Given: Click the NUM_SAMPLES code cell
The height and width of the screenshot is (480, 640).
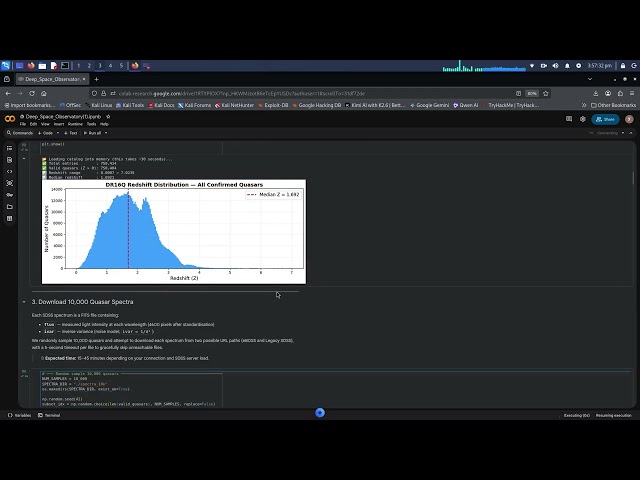Looking at the screenshot, I should coord(131,389).
